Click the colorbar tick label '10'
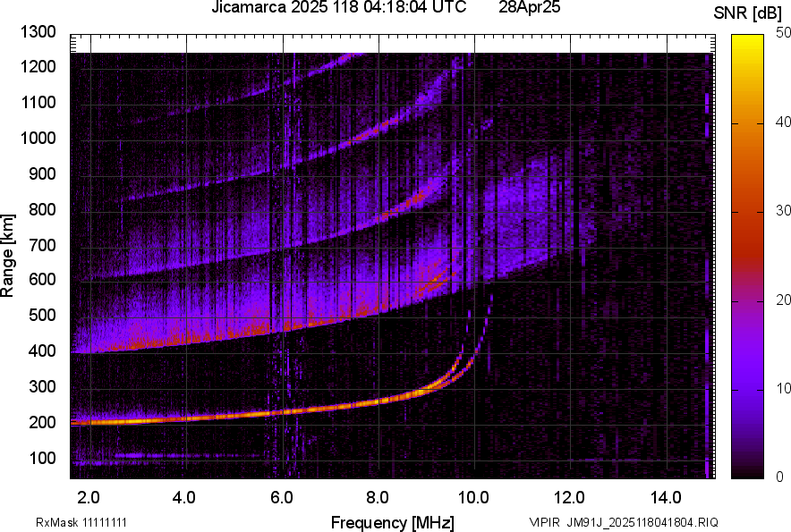791x532 pixels. tap(784, 389)
